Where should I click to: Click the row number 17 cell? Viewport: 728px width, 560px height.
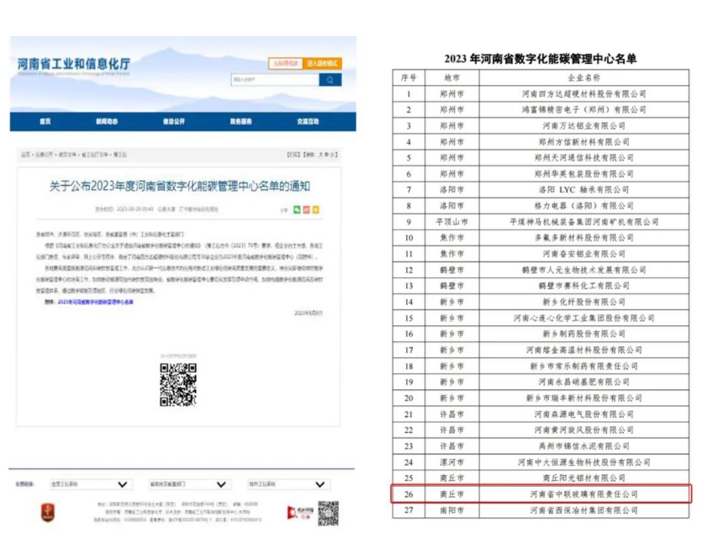409,350
